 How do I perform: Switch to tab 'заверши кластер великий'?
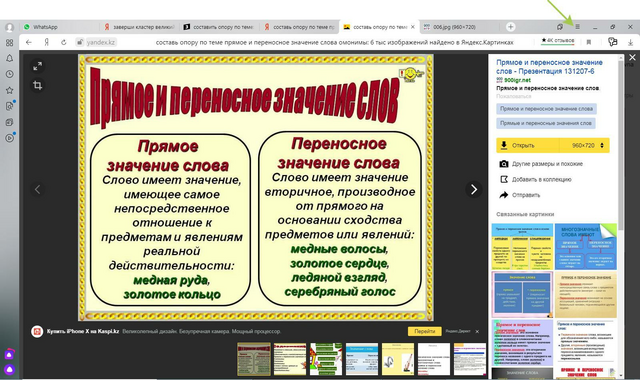139,27
